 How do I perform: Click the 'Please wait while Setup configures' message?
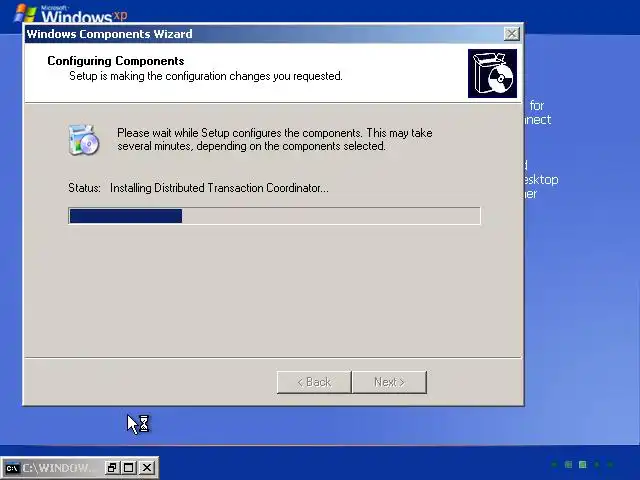click(x=275, y=139)
